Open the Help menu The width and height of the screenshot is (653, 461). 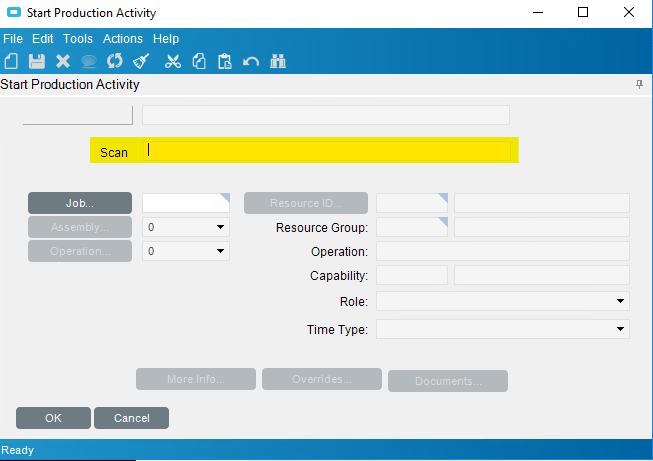click(x=166, y=39)
